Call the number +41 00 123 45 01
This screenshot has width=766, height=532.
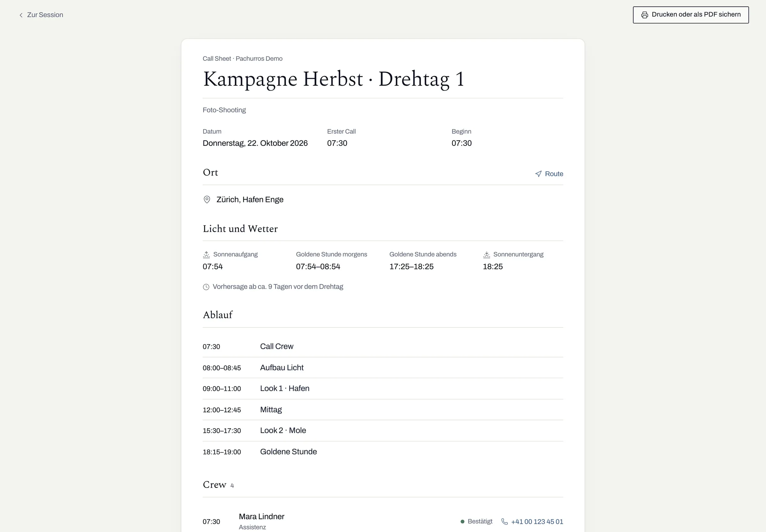pos(537,522)
